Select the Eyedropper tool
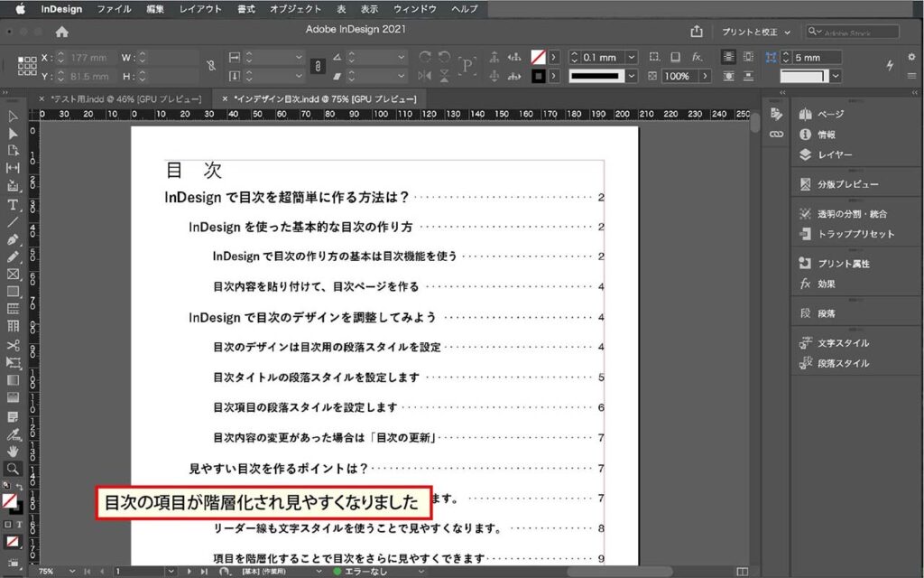This screenshot has width=924, height=578. pyautogui.click(x=13, y=434)
